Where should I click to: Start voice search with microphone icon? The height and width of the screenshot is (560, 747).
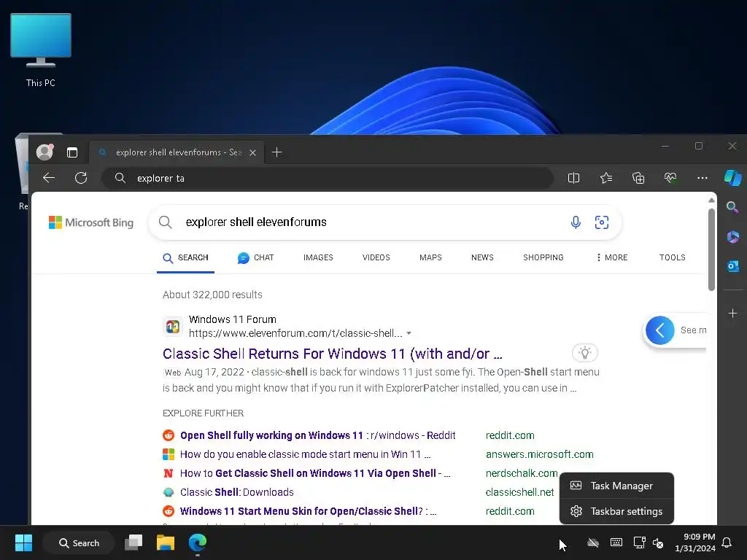576,222
